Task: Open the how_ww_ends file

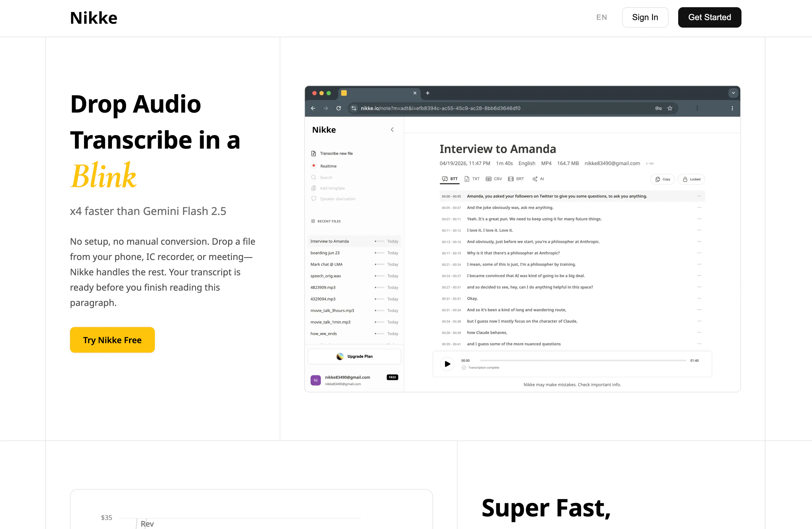Action: tap(354, 334)
